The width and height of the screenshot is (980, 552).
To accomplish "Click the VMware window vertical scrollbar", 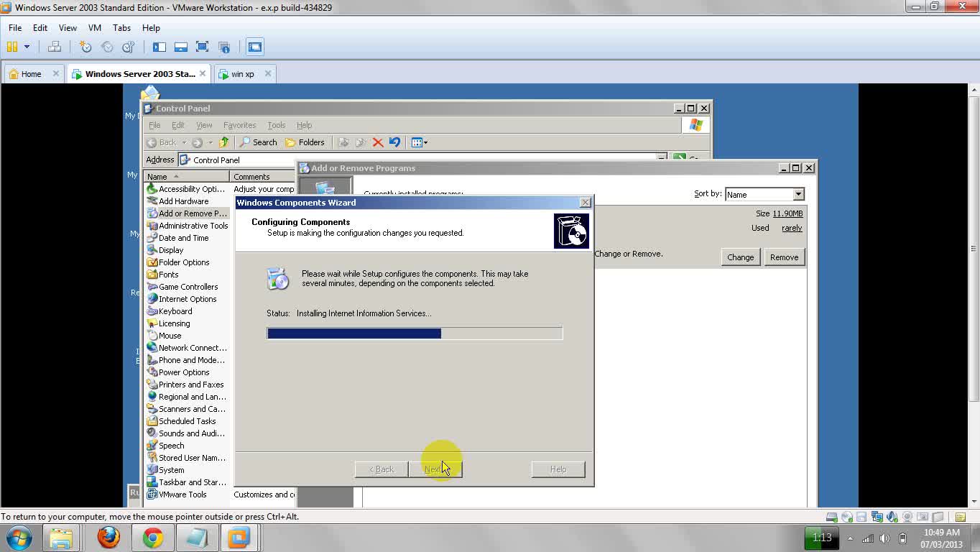I will 974,295.
